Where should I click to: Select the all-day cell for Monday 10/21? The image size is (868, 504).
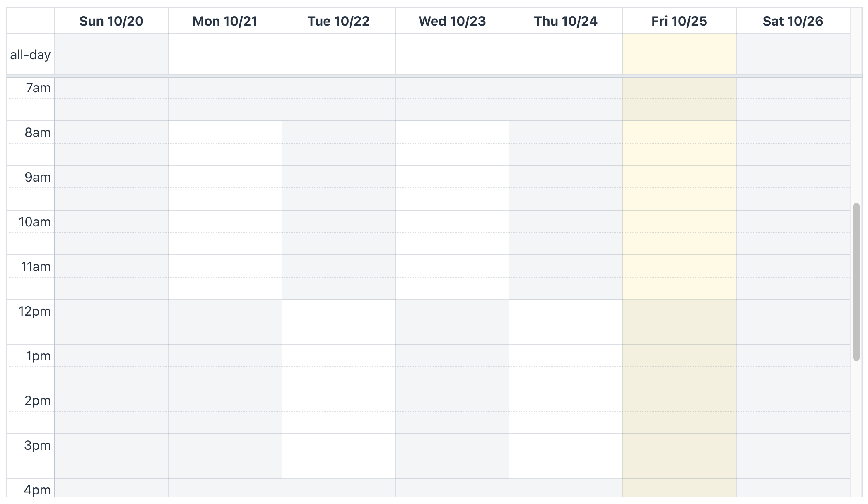coord(225,54)
